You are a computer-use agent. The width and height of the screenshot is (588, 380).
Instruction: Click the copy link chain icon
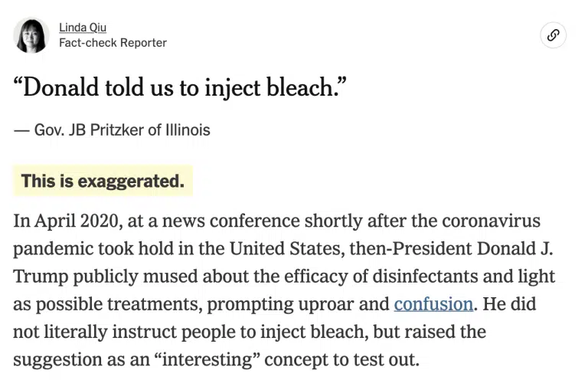(553, 35)
